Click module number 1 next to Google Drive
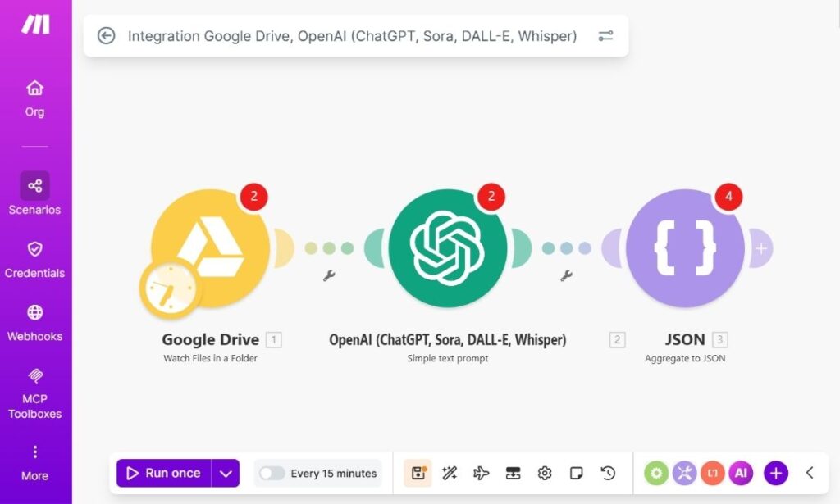 point(274,340)
